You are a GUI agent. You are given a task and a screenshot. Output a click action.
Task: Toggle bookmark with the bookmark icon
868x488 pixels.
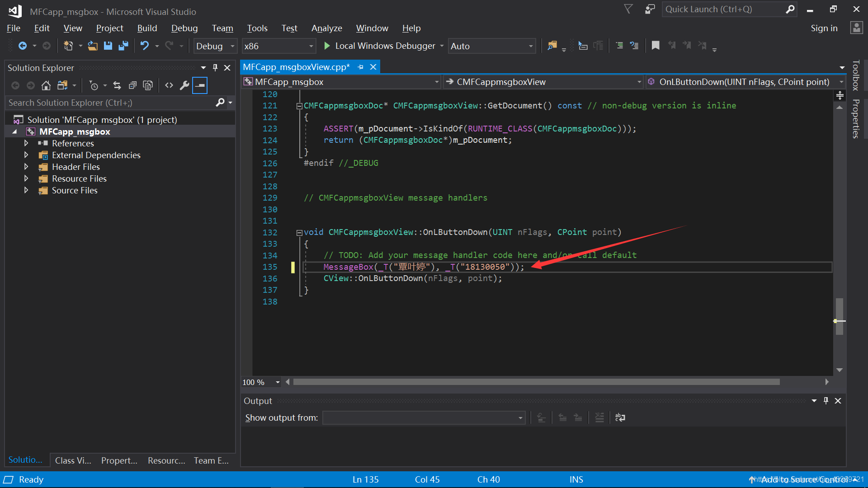655,46
